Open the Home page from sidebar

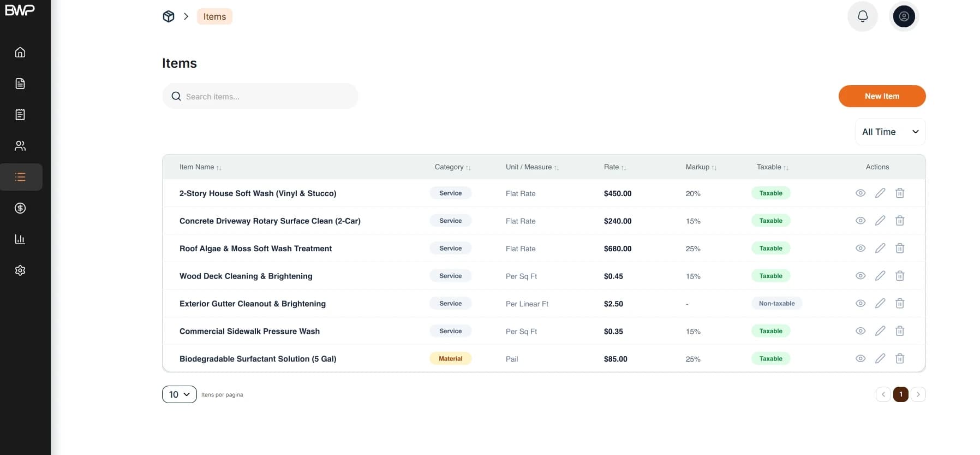(20, 52)
